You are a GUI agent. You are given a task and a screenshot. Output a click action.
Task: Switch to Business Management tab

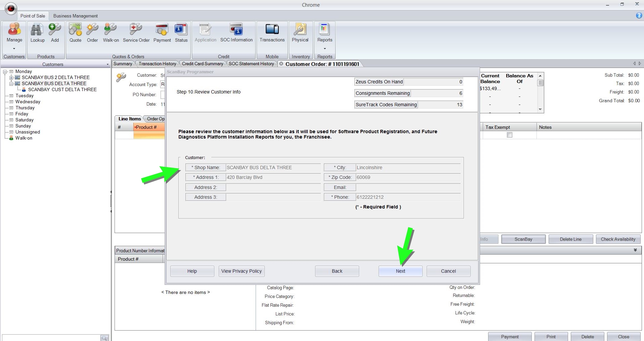(75, 16)
